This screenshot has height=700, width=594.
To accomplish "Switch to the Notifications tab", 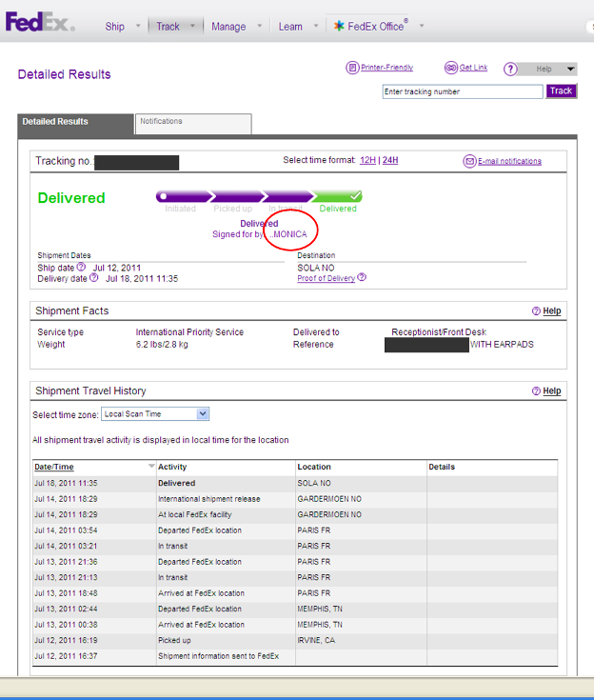I will (x=193, y=124).
